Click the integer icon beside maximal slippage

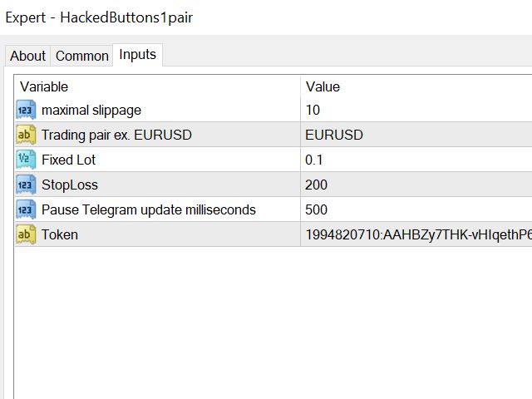26,110
